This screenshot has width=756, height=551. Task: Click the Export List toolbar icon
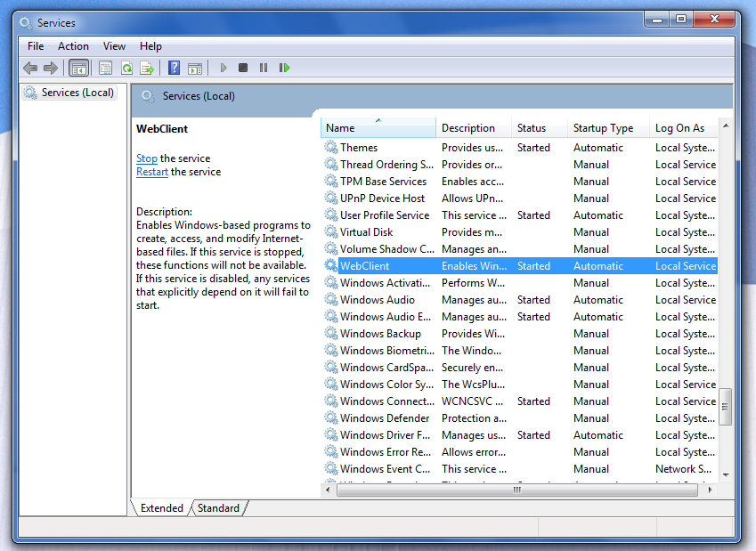point(147,68)
